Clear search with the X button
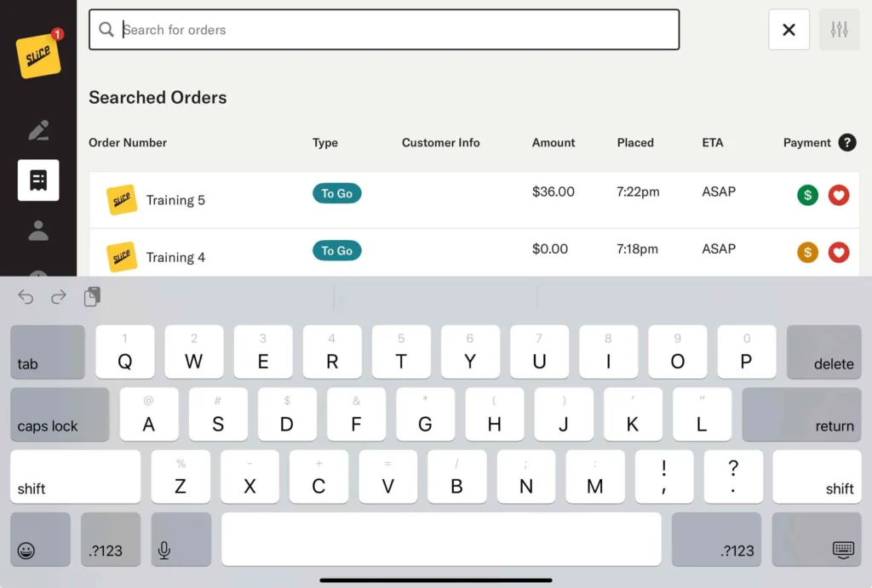872x588 pixels. (x=789, y=30)
